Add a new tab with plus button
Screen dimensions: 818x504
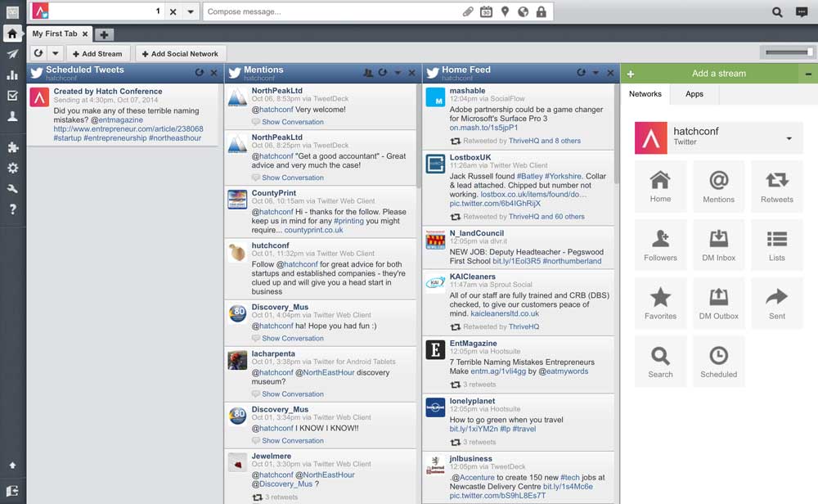(104, 35)
